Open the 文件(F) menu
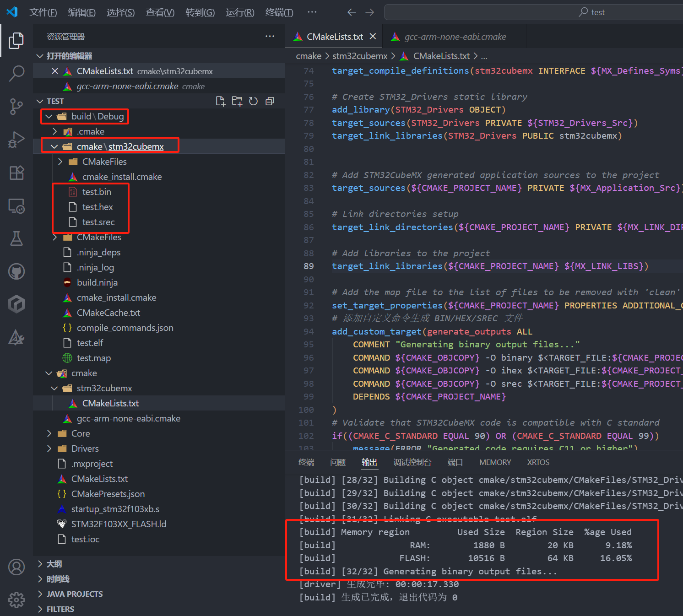 point(43,12)
